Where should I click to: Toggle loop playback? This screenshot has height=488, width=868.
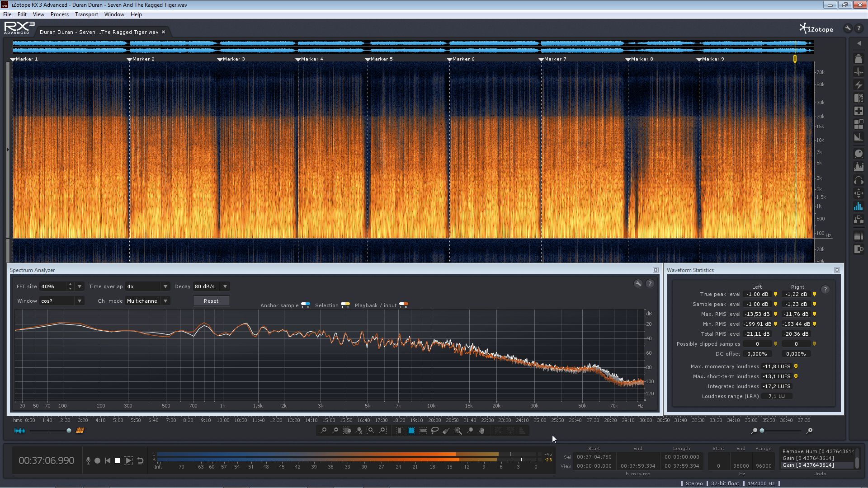(x=140, y=460)
